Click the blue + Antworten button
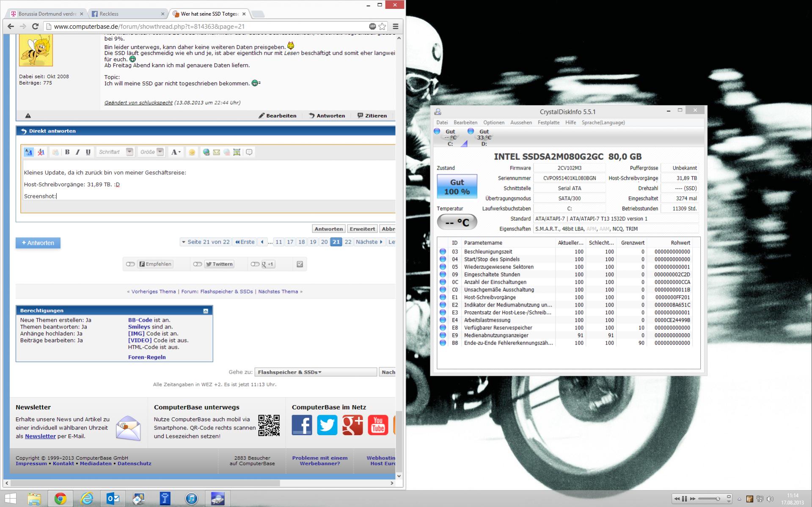The image size is (812, 507). [38, 243]
